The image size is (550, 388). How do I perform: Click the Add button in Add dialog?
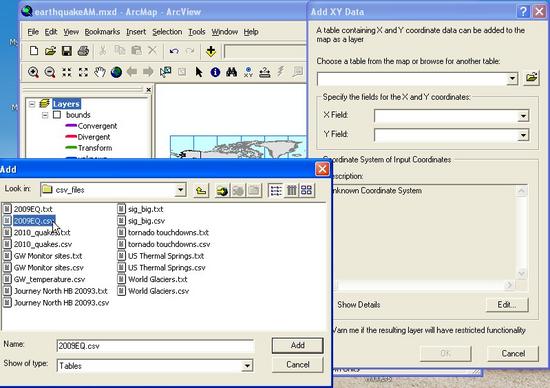click(x=297, y=346)
